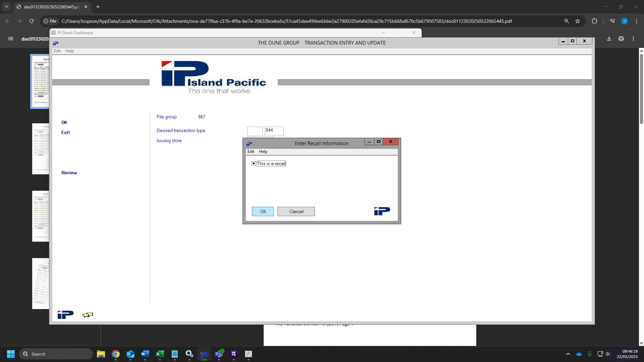Close the IP Direct Dashboard window
The image size is (644, 362).
pyautogui.click(x=414, y=33)
